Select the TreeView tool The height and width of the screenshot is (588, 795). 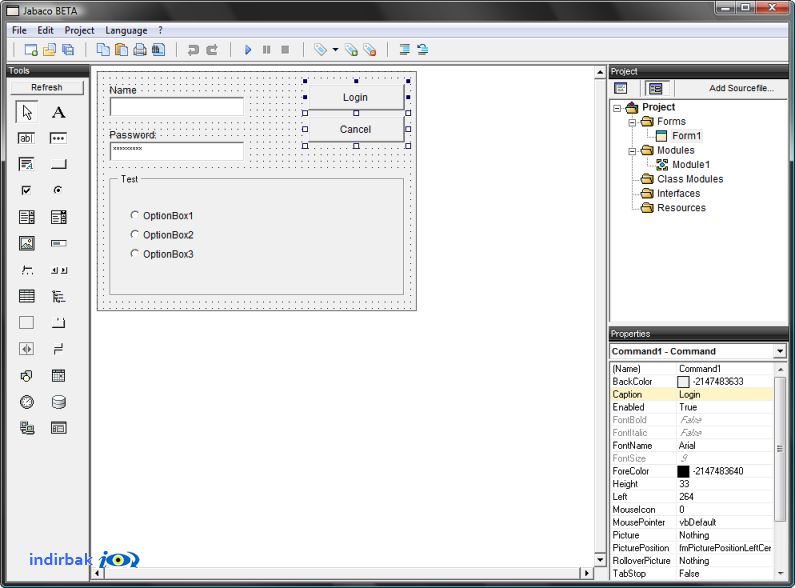click(x=58, y=296)
